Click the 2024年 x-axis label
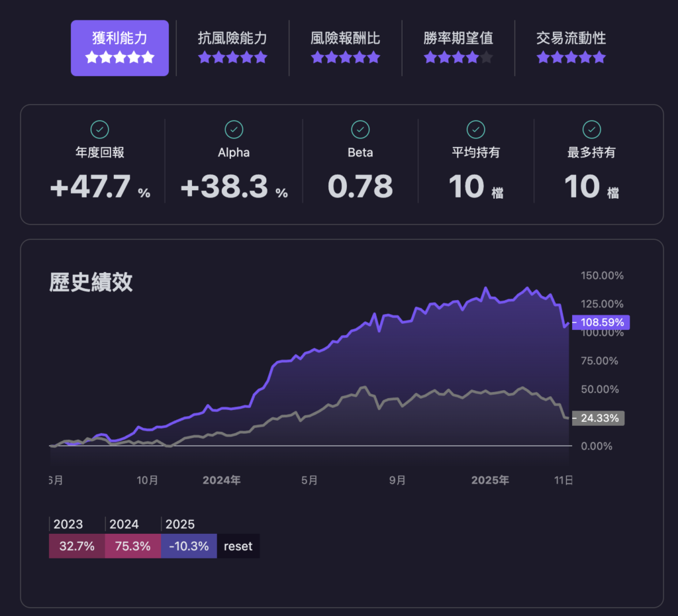This screenshot has width=678, height=616. click(x=222, y=480)
